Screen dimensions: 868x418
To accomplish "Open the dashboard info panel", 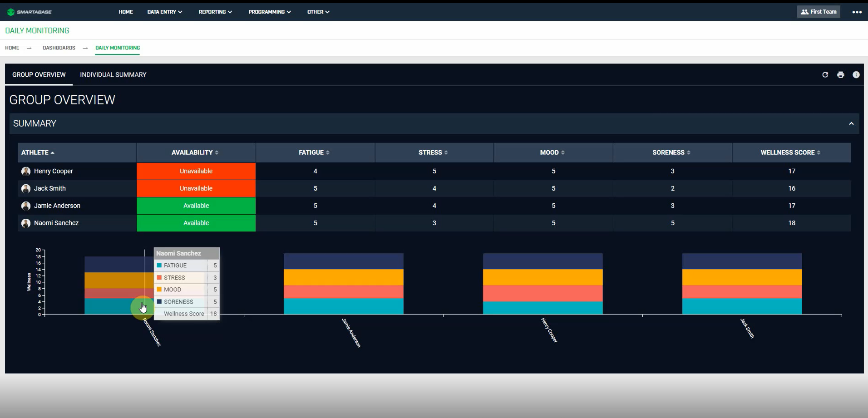I will pos(856,74).
